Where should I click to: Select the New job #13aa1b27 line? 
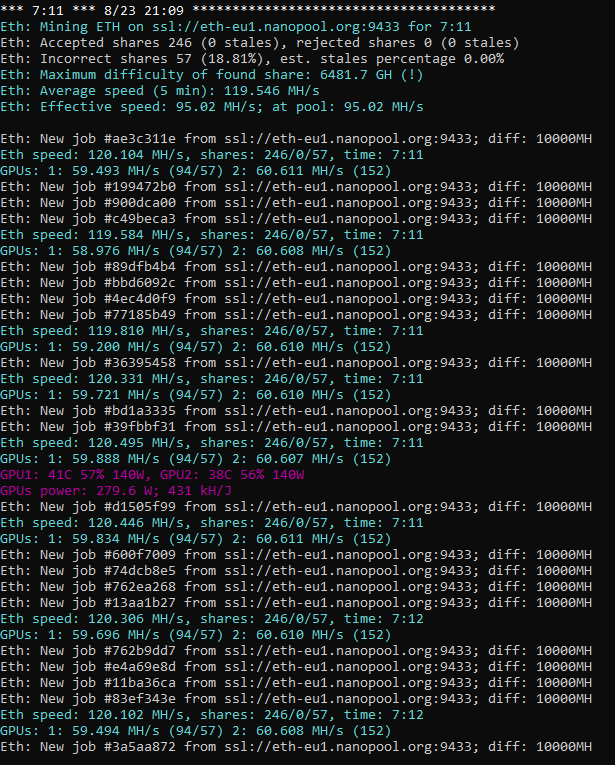pyautogui.click(x=296, y=603)
